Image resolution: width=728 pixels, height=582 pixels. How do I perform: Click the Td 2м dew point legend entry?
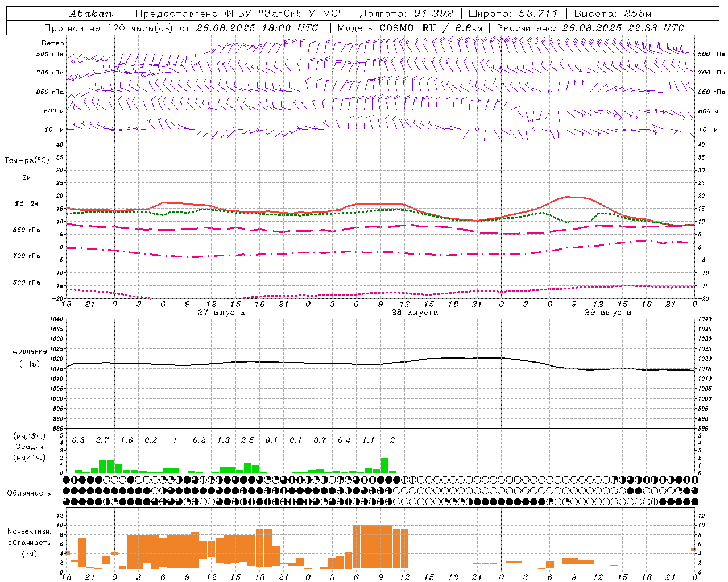point(27,203)
